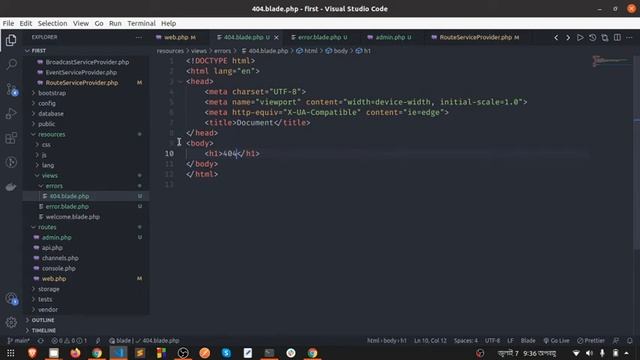Open Source Control view in activity bar
The width and height of the screenshot is (640, 360).
point(11,89)
